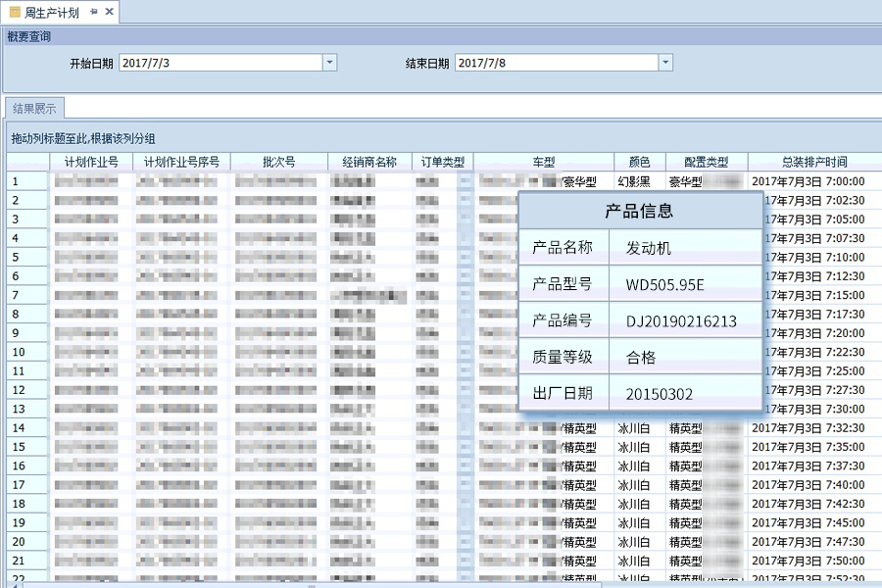882x588 pixels.
Task: Click 冰川白 color cell in row 14
Action: click(x=640, y=427)
